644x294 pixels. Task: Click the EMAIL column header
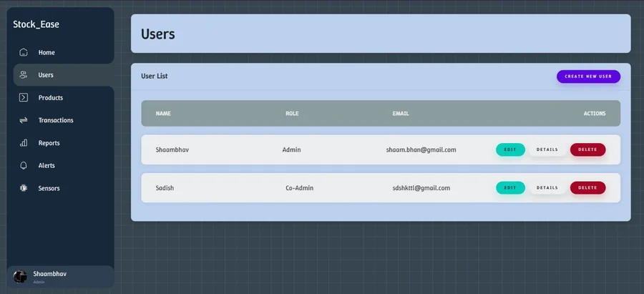(x=401, y=113)
